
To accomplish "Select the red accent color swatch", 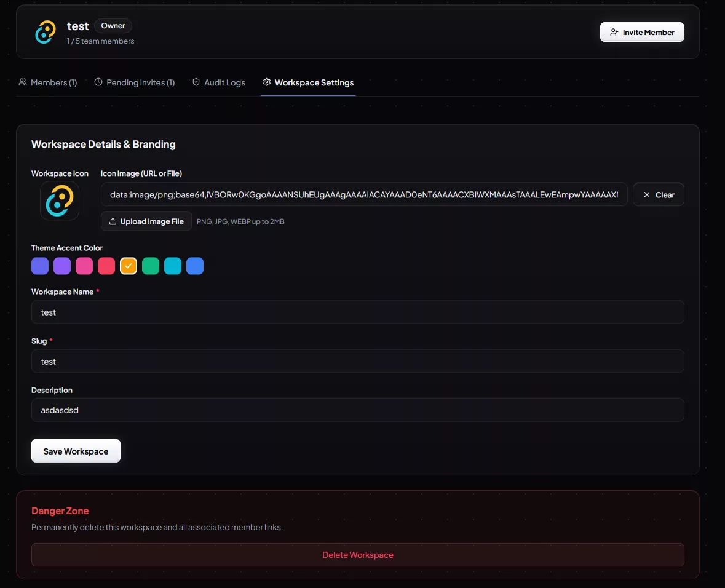I will [106, 266].
